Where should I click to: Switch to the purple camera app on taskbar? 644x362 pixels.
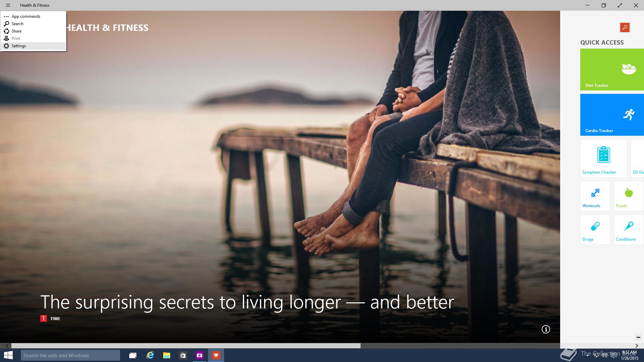[x=200, y=355]
